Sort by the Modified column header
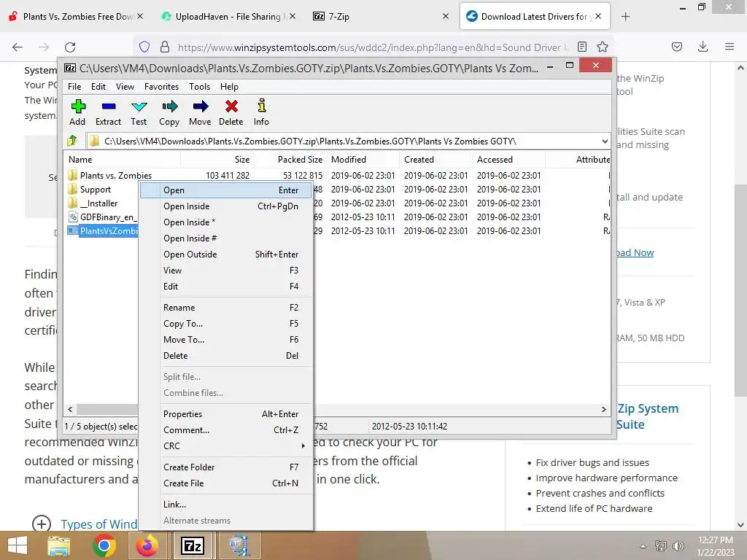 coord(363,160)
